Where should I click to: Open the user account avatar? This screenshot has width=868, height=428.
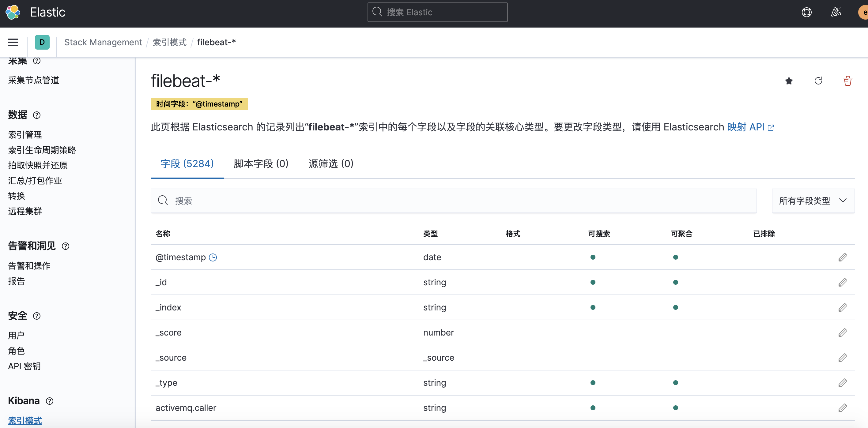863,13
